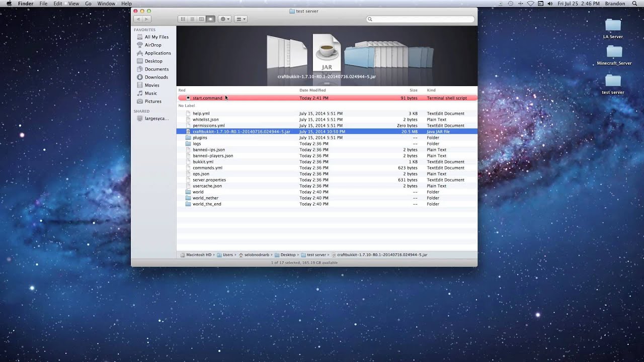
Task: Click the Finder search field
Action: (421, 19)
